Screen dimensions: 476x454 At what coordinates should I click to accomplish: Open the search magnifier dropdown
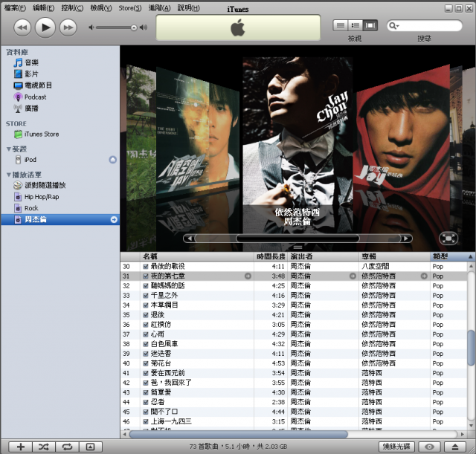pos(393,26)
